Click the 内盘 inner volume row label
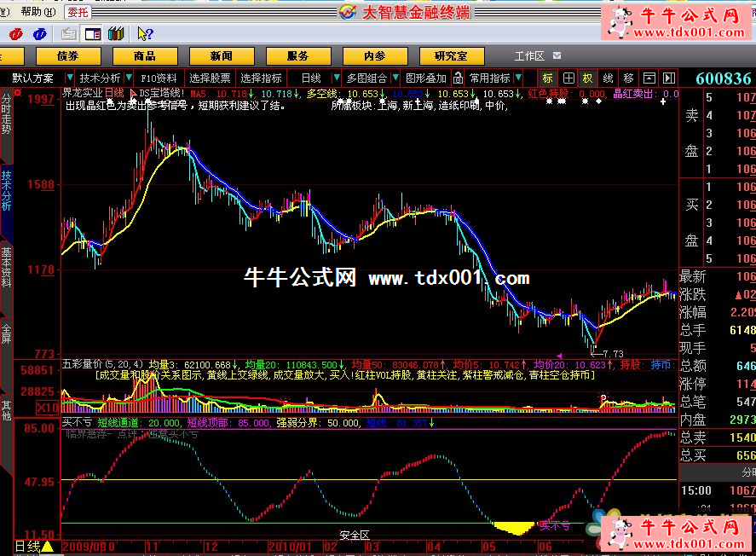This screenshot has height=556, width=756. [693, 420]
